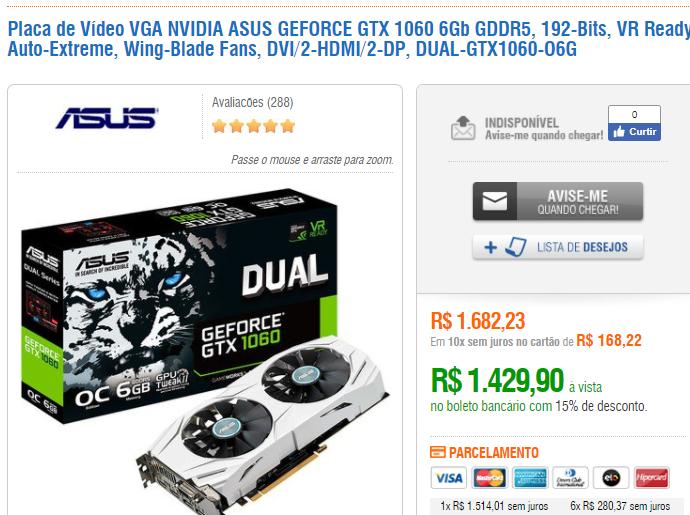Viewport: 690px width, 515px height.
Task: Click the five-star rating icons
Action: (253, 126)
